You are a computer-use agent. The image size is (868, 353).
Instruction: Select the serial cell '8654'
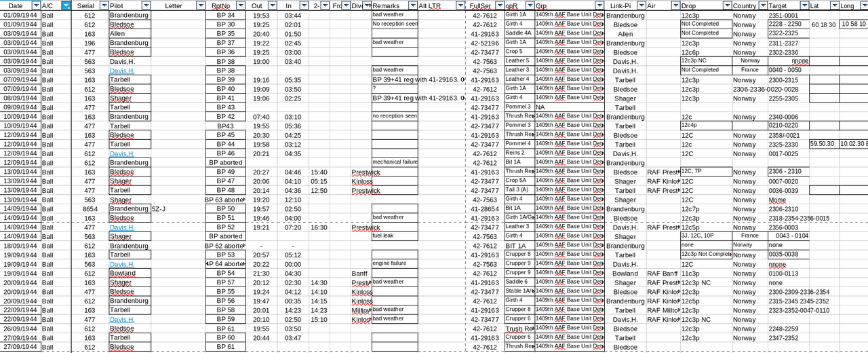coord(90,209)
